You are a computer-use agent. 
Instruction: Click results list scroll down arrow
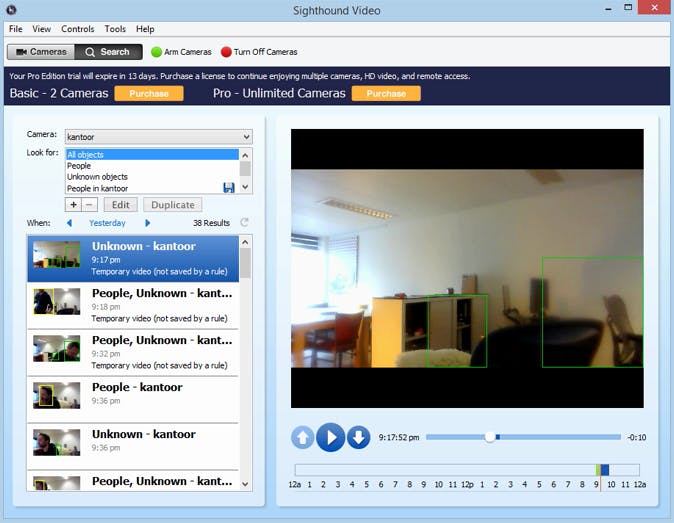point(245,484)
